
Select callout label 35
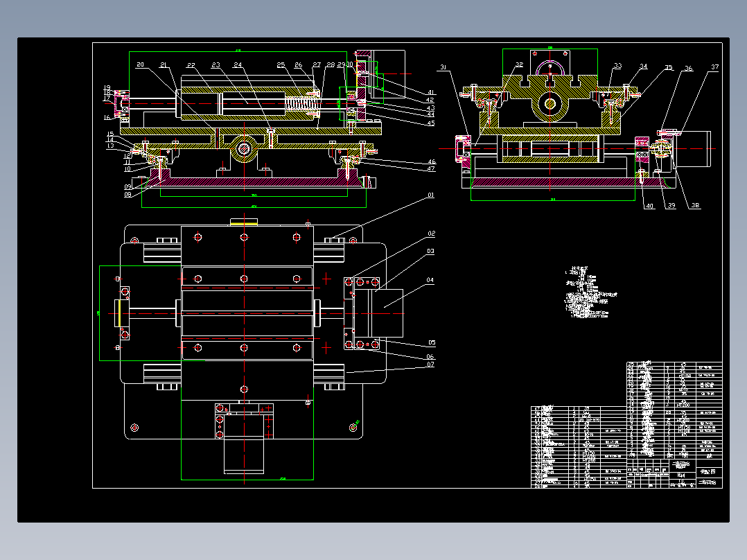669,68
